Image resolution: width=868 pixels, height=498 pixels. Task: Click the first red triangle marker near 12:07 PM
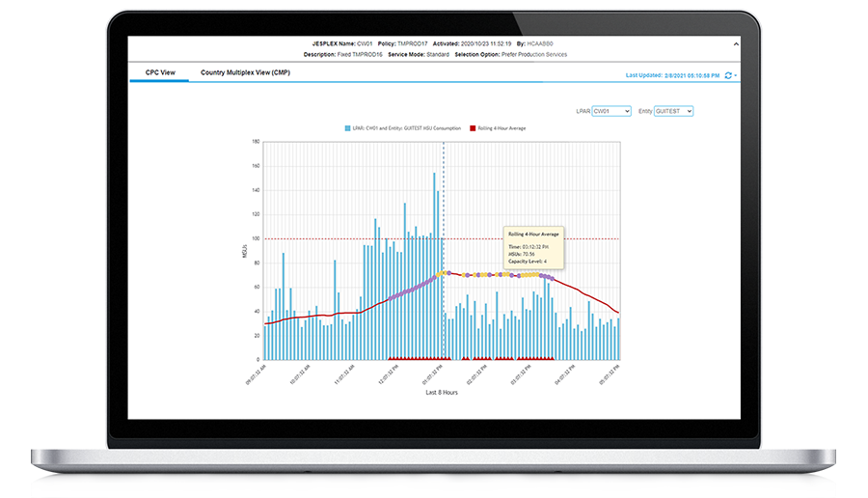[390, 358]
